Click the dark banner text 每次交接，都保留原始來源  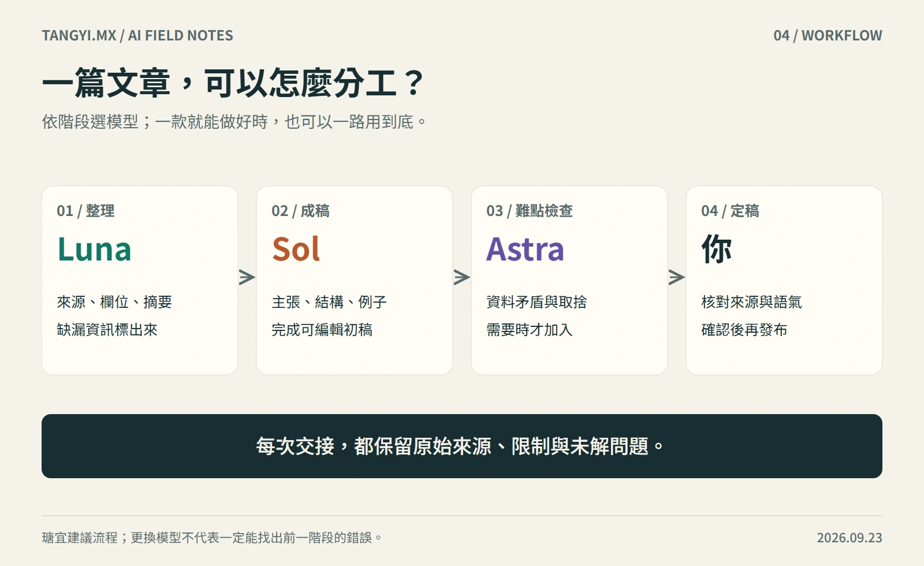(x=461, y=446)
